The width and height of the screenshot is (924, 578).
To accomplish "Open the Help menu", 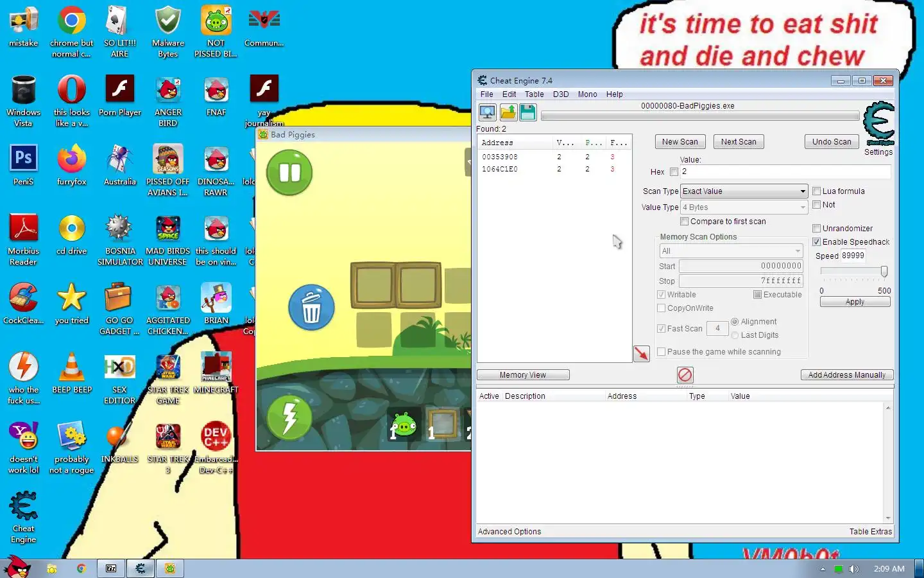I will coord(615,94).
